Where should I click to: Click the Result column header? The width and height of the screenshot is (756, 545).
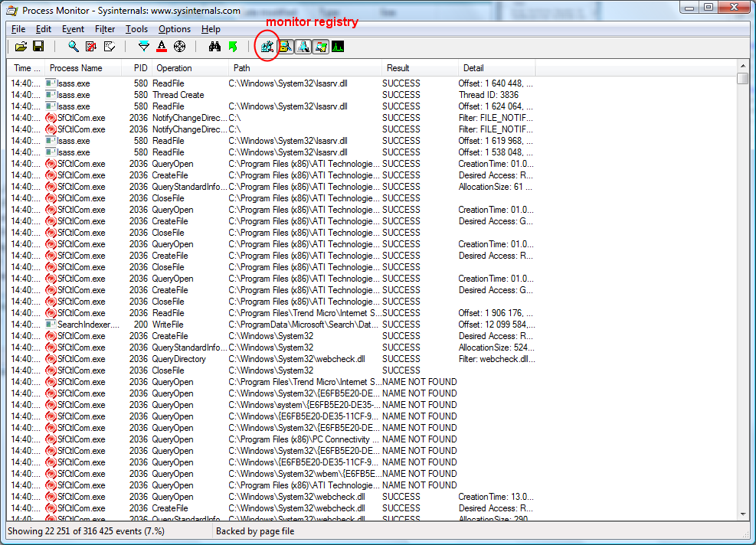[x=420, y=68]
